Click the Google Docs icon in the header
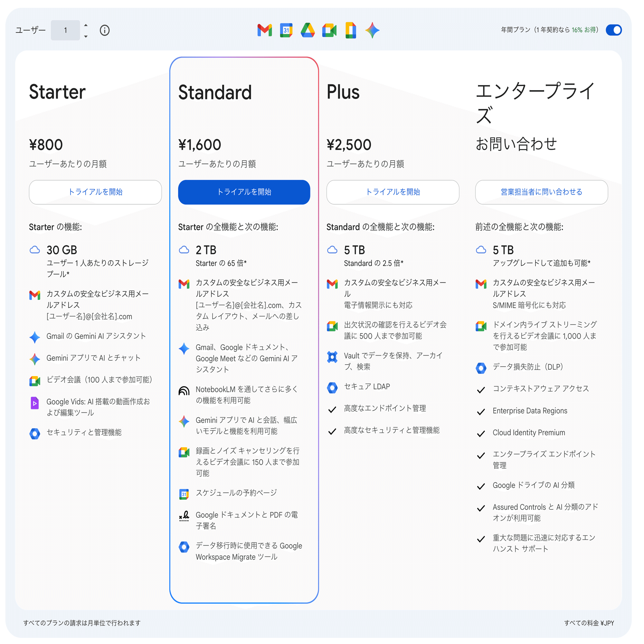 (x=351, y=30)
